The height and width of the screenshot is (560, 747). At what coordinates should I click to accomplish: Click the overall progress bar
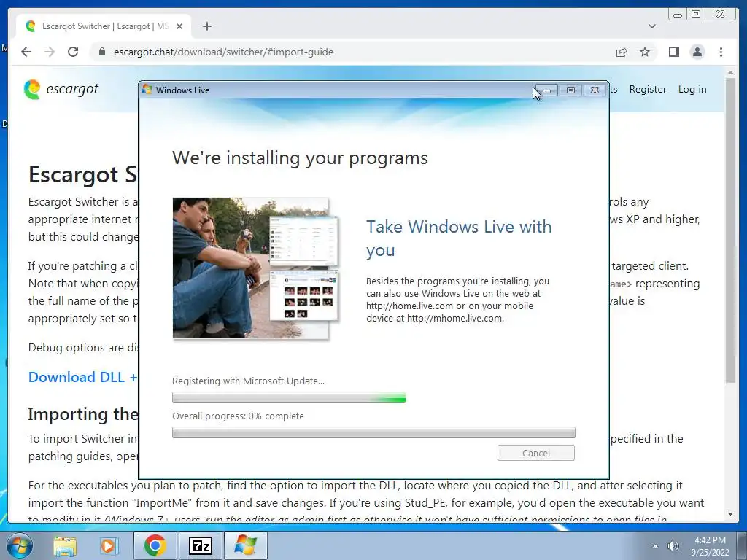pos(373,432)
